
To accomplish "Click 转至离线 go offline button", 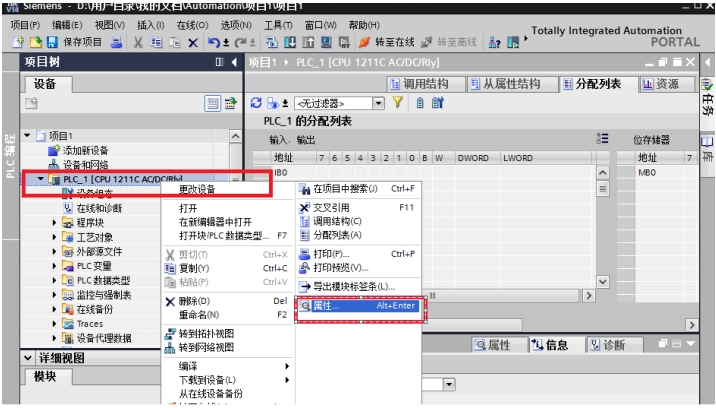I will (x=448, y=42).
